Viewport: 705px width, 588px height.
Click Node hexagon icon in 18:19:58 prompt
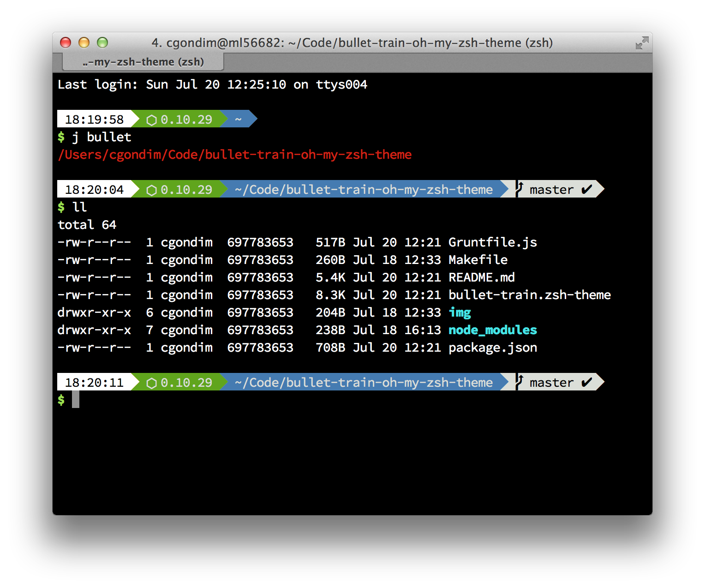(151, 120)
